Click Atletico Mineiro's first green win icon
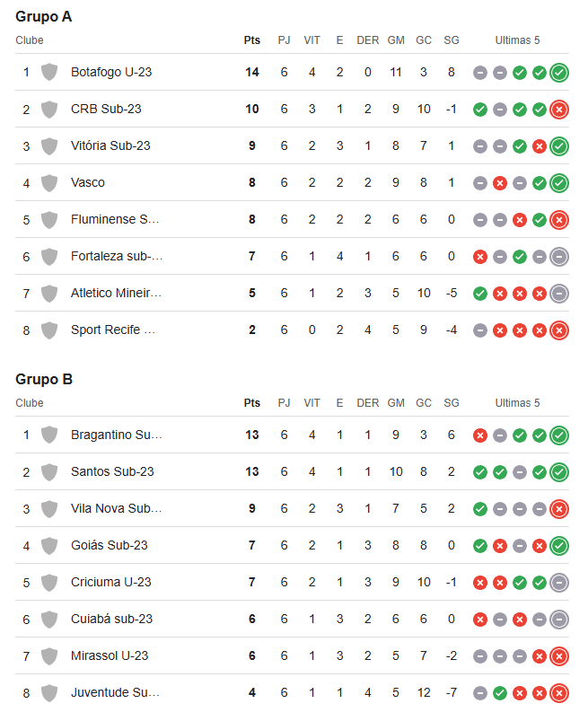Screen dimensions: 588x721 coord(480,294)
